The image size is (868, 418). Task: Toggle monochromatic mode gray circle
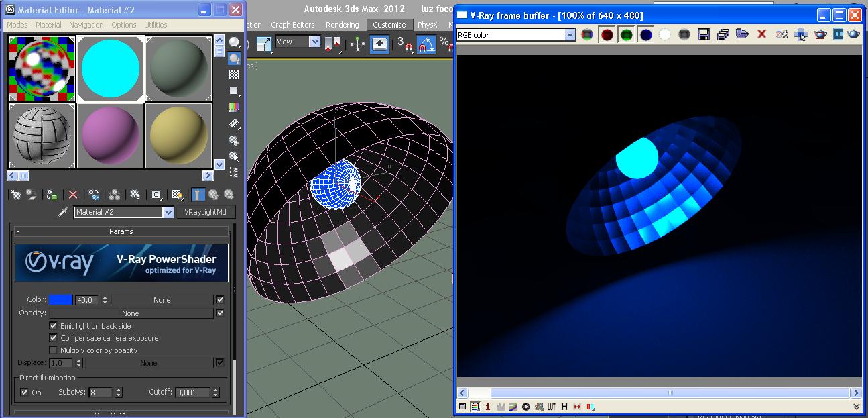pyautogui.click(x=684, y=34)
